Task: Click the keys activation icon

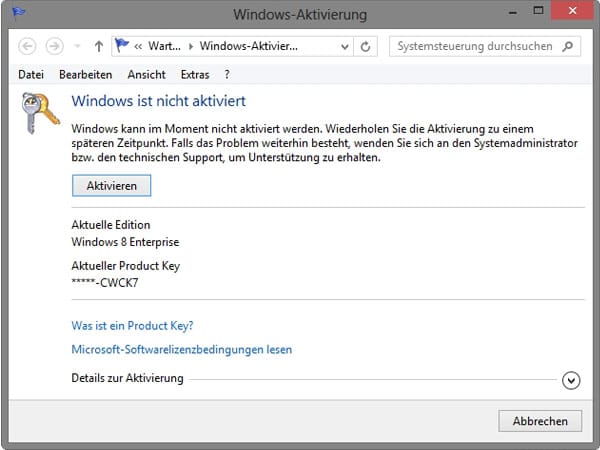Action: click(x=40, y=112)
